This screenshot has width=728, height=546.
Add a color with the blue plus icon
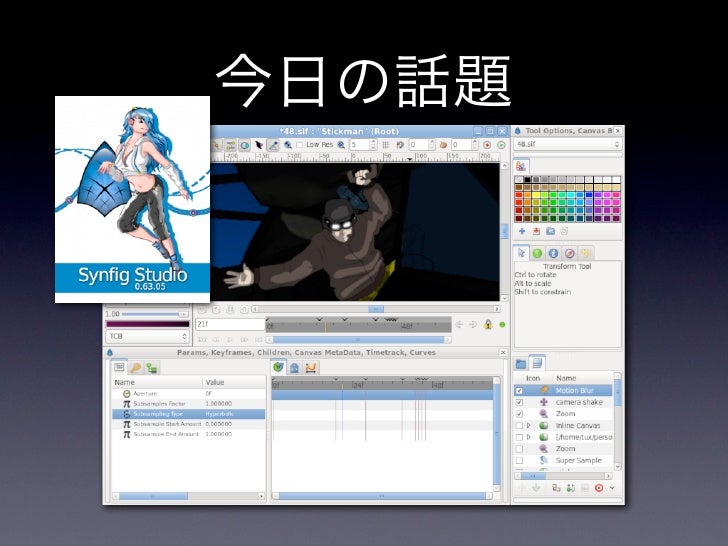[522, 231]
